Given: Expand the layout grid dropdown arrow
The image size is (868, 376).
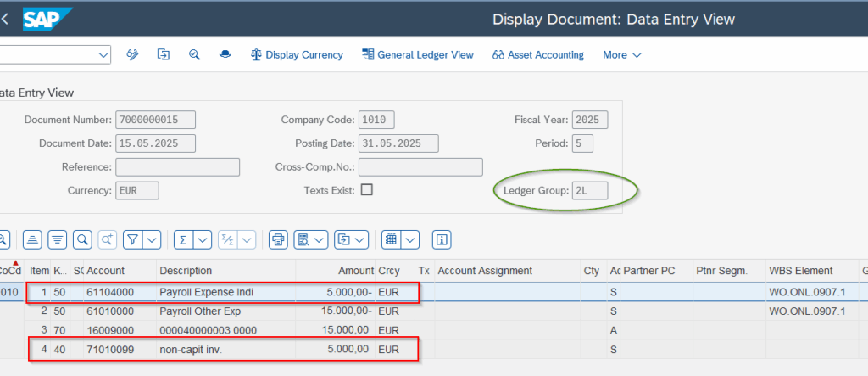Looking at the screenshot, I should click(410, 239).
